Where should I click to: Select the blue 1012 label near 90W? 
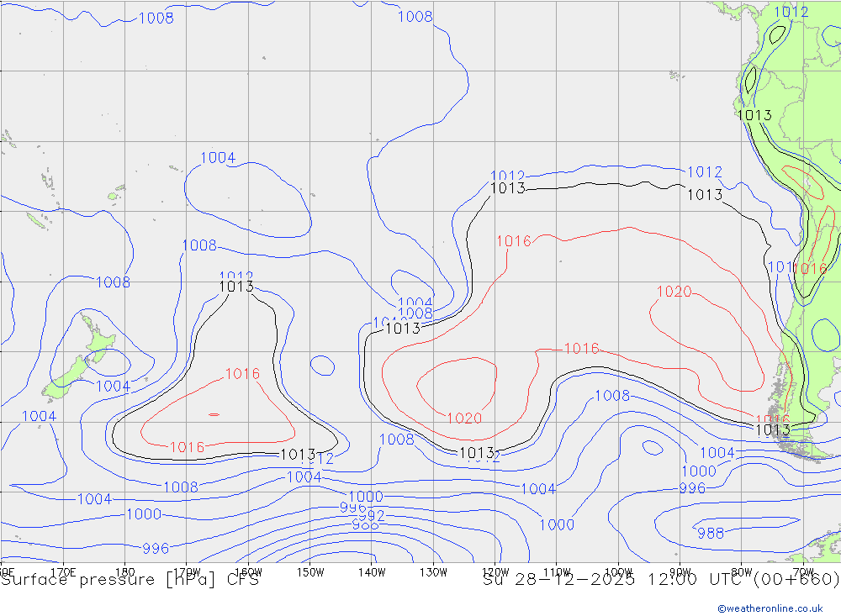pyautogui.click(x=705, y=172)
